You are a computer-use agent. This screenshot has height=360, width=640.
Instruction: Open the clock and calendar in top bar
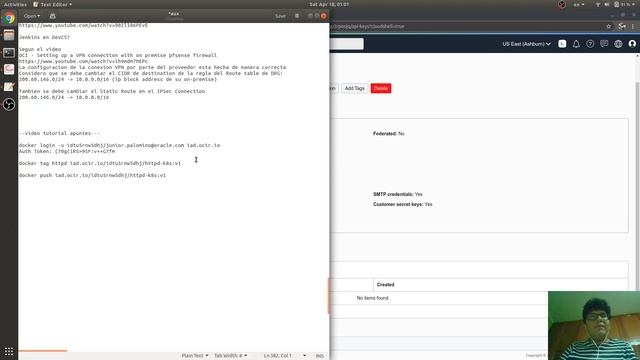point(329,4)
